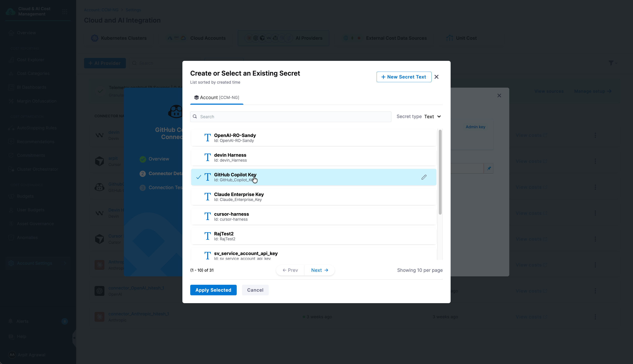Viewport: 633px width, 364px height.
Task: Click the pencil edit icon for GitHub Copilot Key
Action: coord(424,177)
